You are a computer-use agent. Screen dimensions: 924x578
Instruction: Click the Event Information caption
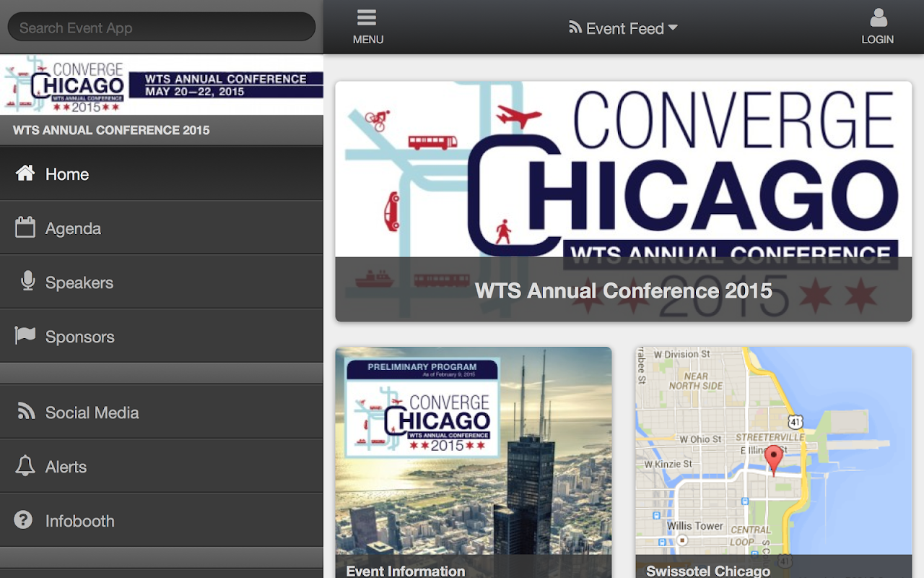click(406, 571)
